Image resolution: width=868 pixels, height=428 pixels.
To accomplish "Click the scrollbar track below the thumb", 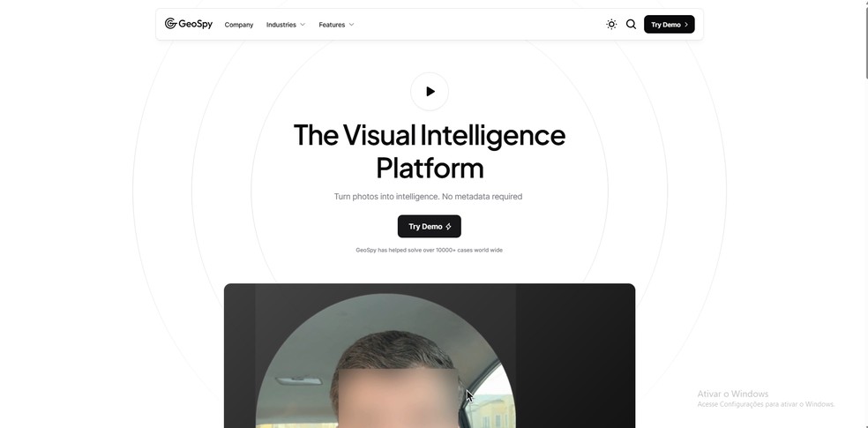I will pos(865,249).
